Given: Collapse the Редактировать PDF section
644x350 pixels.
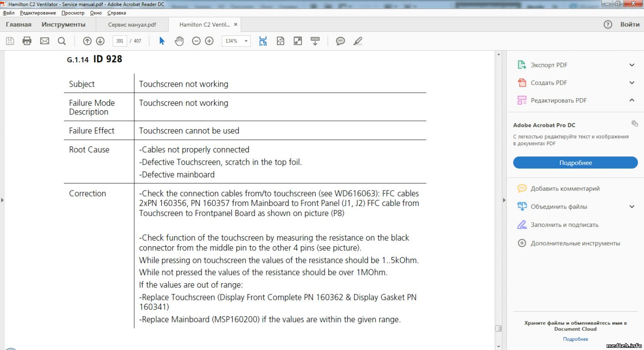Looking at the screenshot, I should pyautogui.click(x=632, y=100).
